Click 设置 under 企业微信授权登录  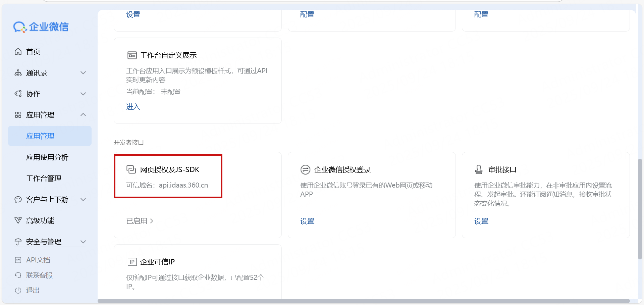coord(307,221)
